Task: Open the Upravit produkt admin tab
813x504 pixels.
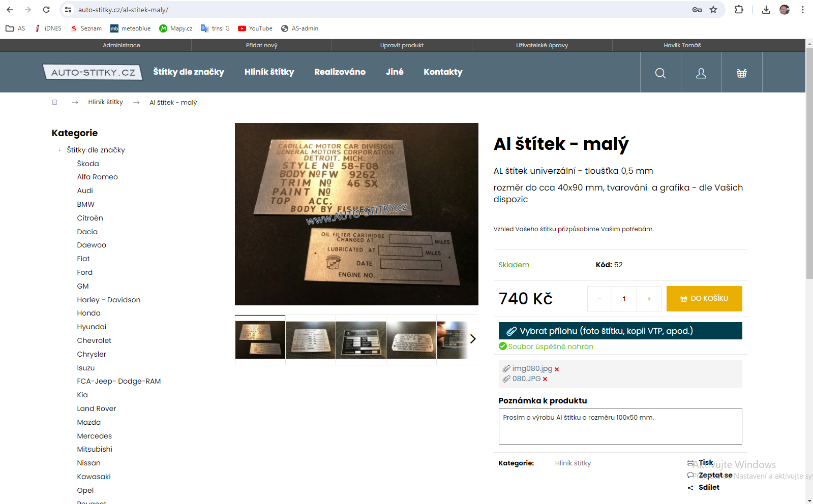Action: [402, 45]
